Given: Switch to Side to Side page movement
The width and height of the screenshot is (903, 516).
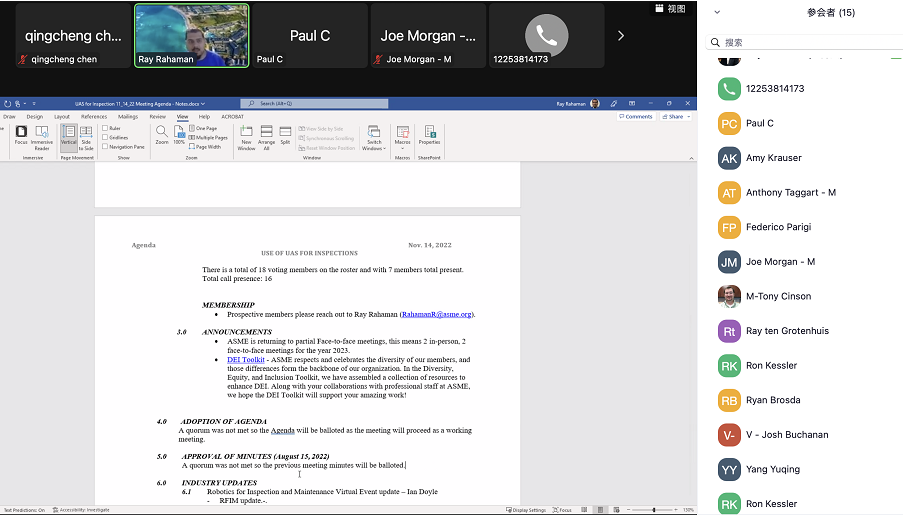Looking at the screenshot, I should pos(86,138).
